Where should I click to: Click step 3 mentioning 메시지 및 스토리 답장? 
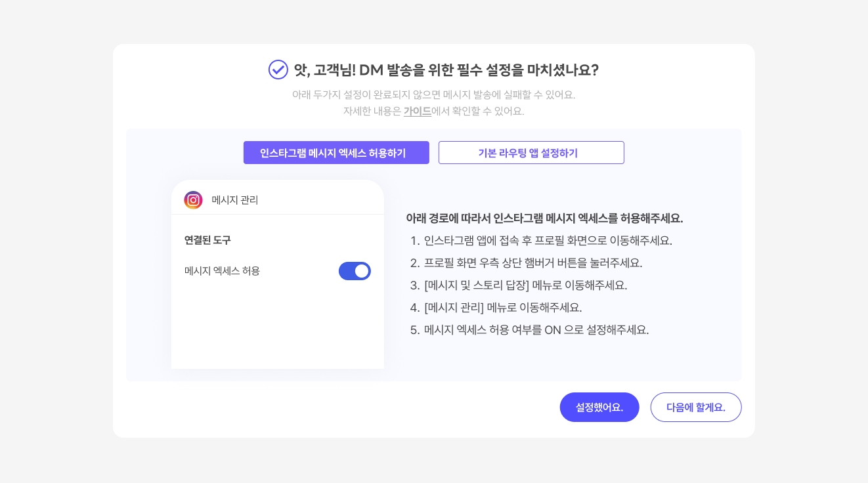tap(525, 285)
